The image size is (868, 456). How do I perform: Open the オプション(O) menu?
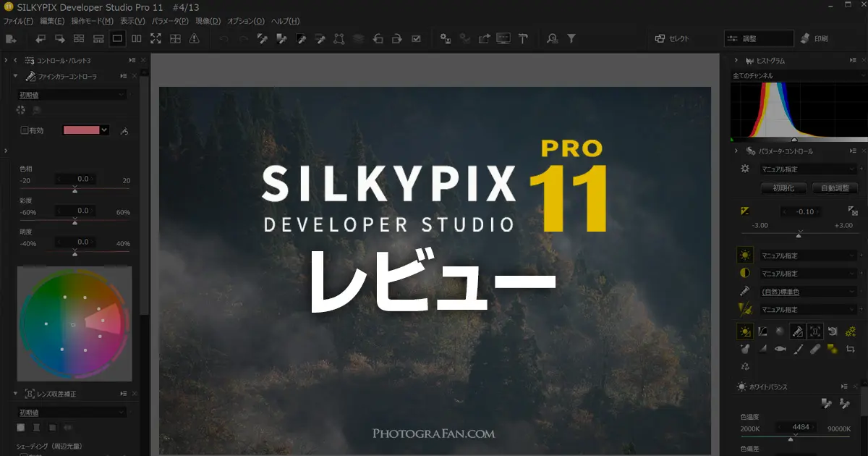tap(246, 21)
